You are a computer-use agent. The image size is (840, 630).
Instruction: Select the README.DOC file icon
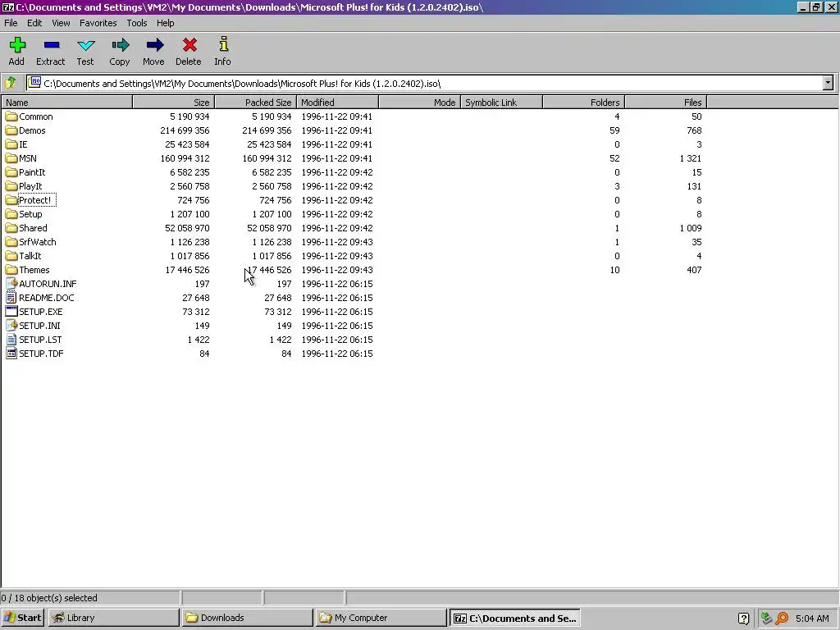[x=11, y=297]
